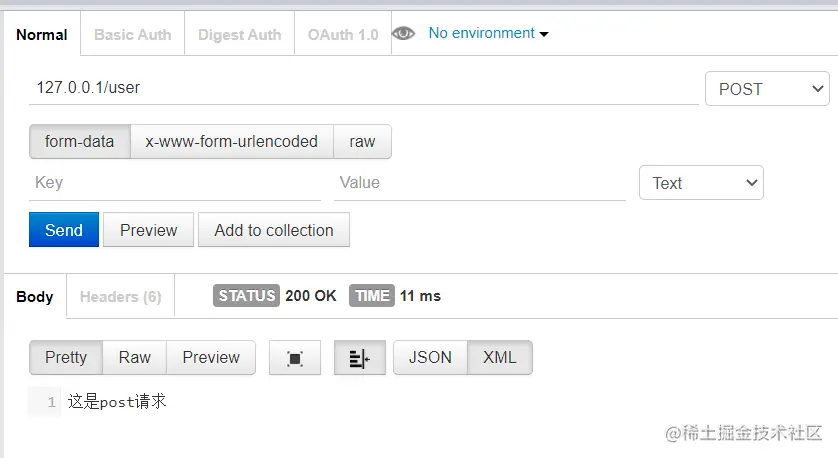Click Add to collection button

click(274, 230)
